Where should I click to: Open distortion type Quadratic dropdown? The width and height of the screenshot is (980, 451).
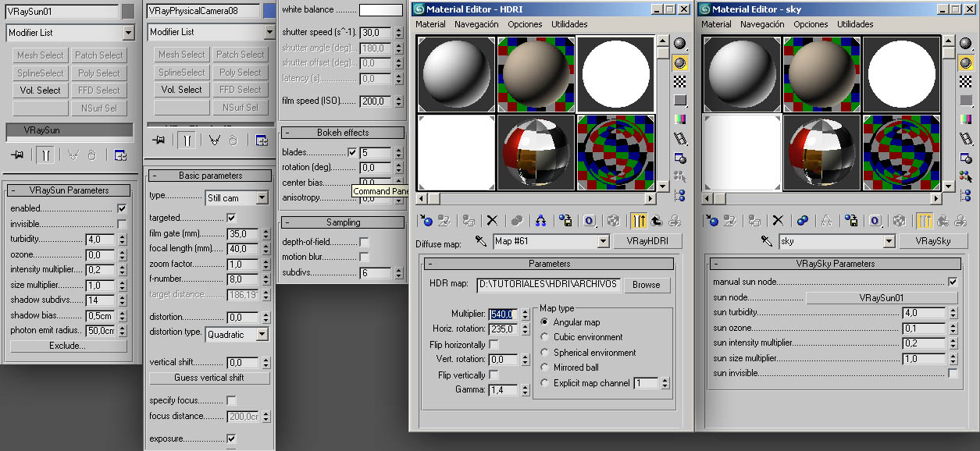262,334
